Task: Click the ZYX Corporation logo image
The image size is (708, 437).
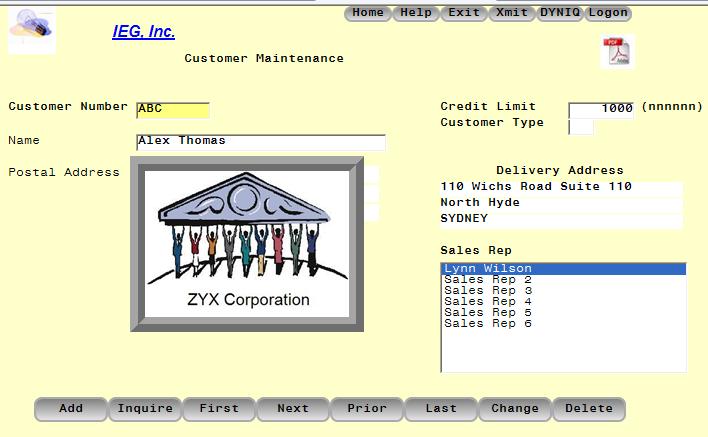Action: (x=247, y=245)
